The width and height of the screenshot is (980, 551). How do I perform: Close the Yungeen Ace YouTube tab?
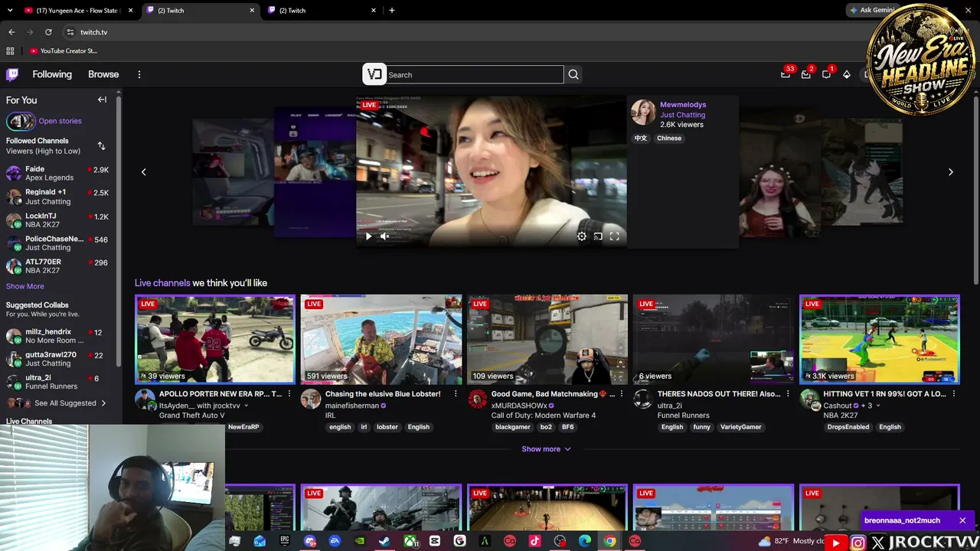[x=130, y=10]
